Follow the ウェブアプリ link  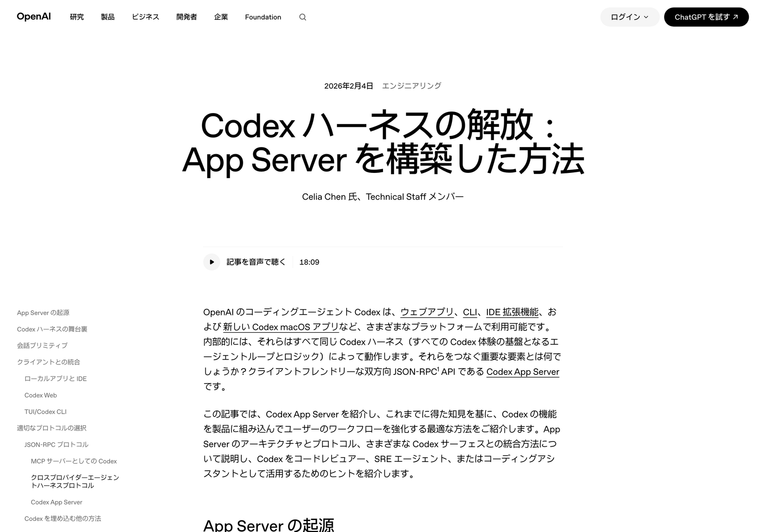(427, 312)
